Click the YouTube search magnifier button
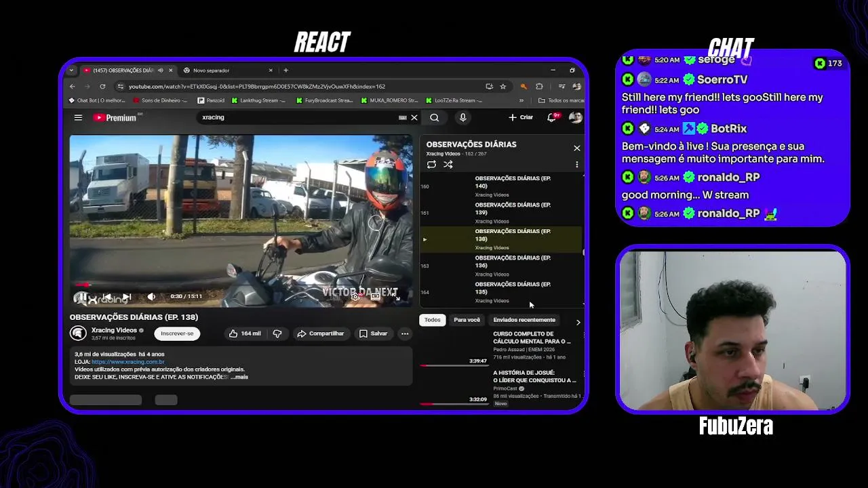The width and height of the screenshot is (868, 488). pos(435,117)
